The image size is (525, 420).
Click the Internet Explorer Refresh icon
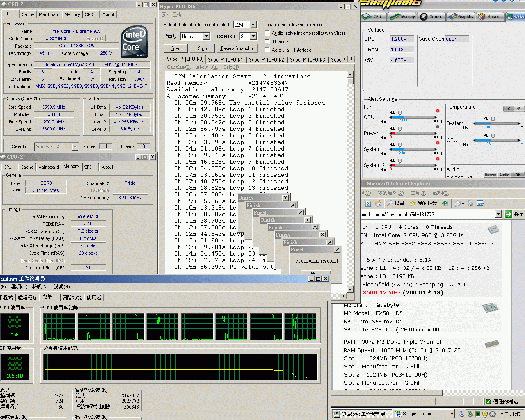[x=368, y=203]
